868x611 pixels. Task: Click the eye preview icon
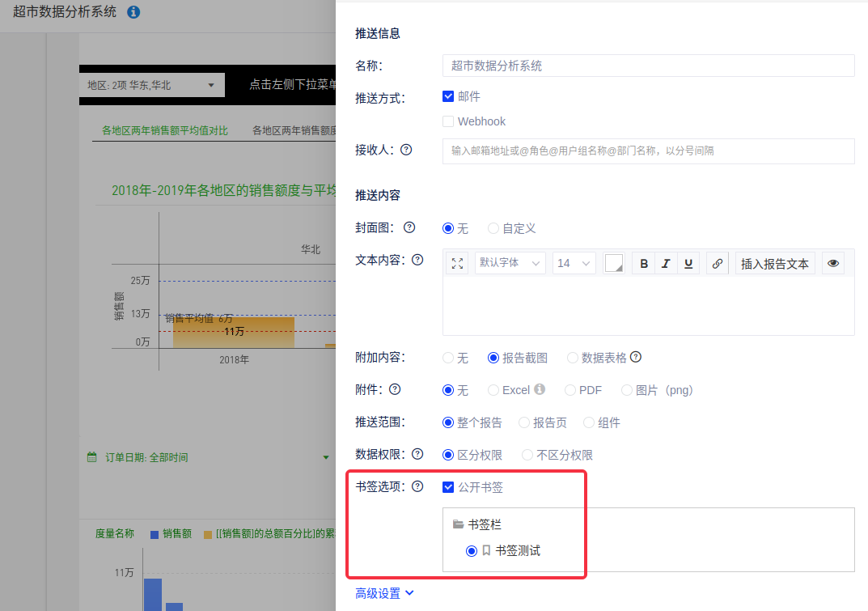[834, 263]
